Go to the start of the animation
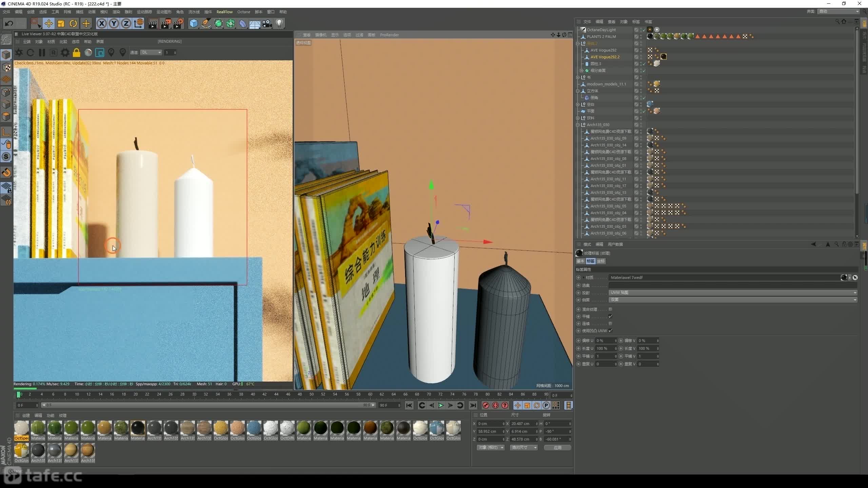The height and width of the screenshot is (488, 868). (x=409, y=405)
